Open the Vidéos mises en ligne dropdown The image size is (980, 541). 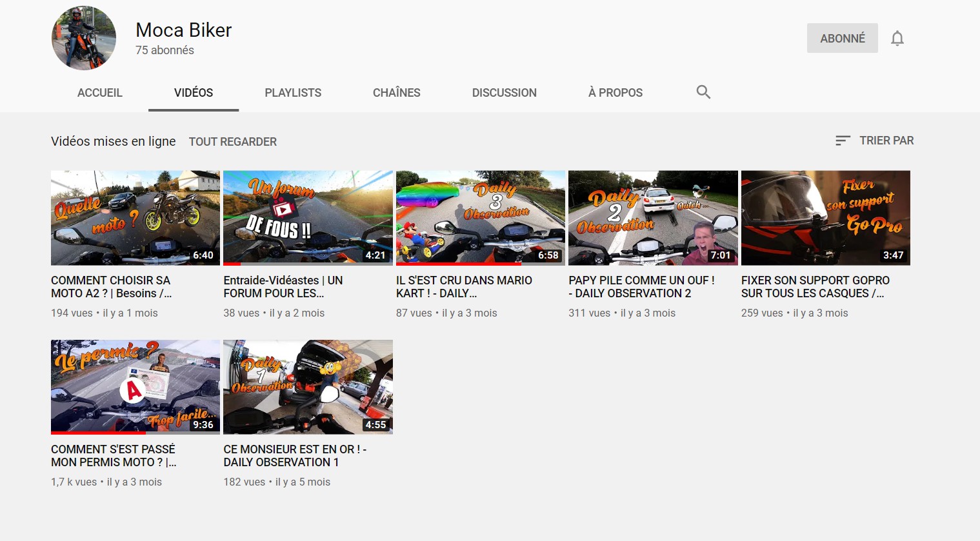point(114,141)
